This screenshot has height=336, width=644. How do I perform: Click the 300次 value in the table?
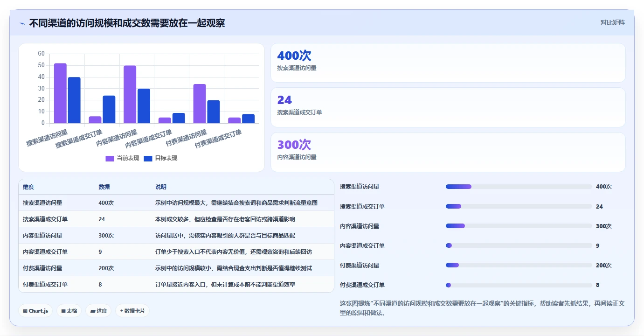(x=106, y=236)
